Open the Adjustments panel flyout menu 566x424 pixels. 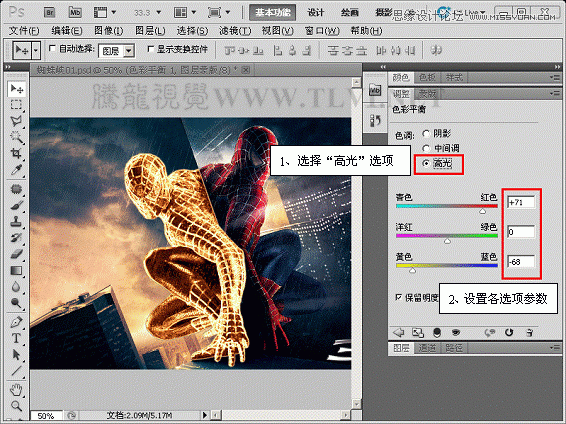click(x=554, y=94)
